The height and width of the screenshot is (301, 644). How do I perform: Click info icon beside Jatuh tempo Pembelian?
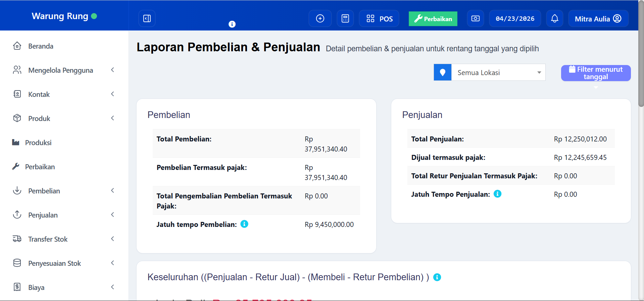coord(244,224)
